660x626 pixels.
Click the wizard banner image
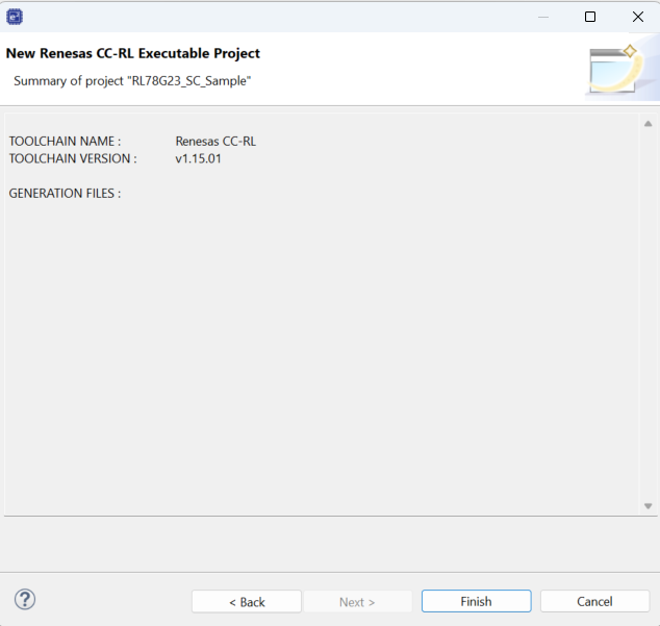pyautogui.click(x=622, y=69)
